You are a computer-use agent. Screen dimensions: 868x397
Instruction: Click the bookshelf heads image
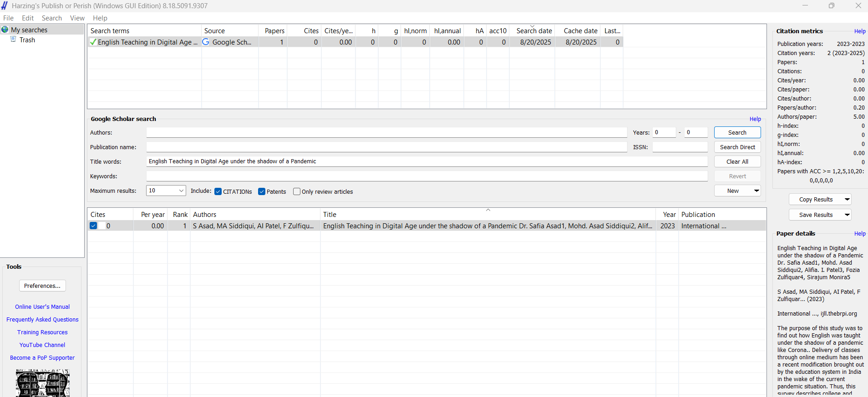pyautogui.click(x=42, y=383)
